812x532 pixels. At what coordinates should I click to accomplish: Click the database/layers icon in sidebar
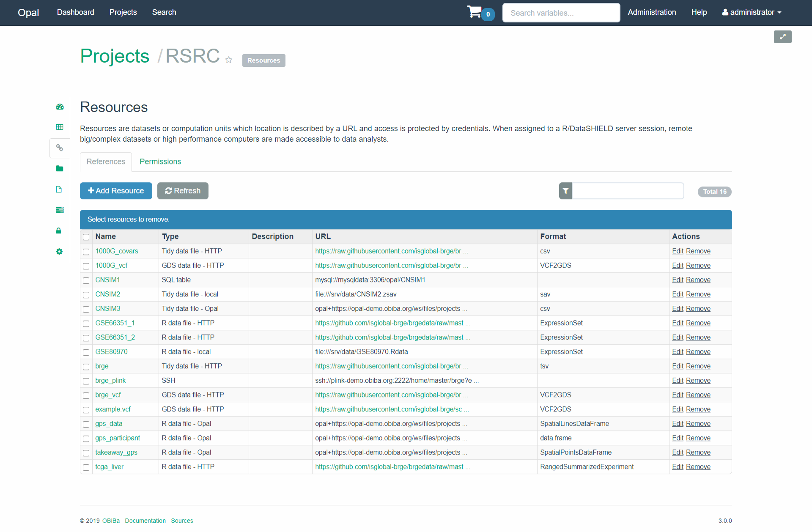coord(59,210)
